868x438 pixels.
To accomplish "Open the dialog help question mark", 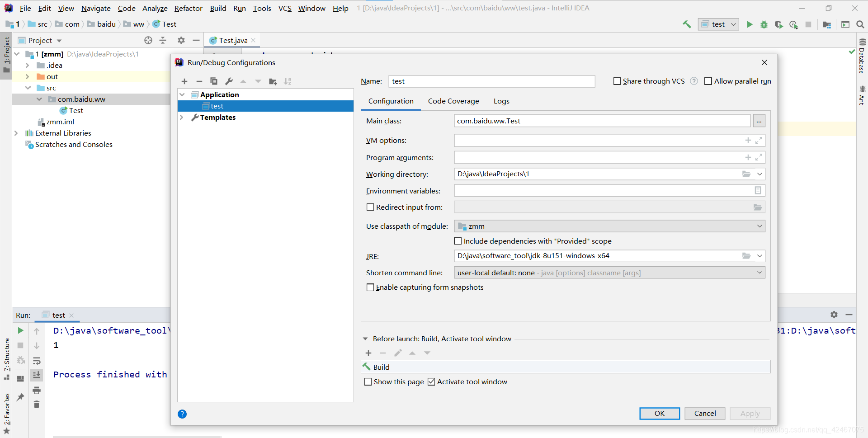I will click(182, 414).
